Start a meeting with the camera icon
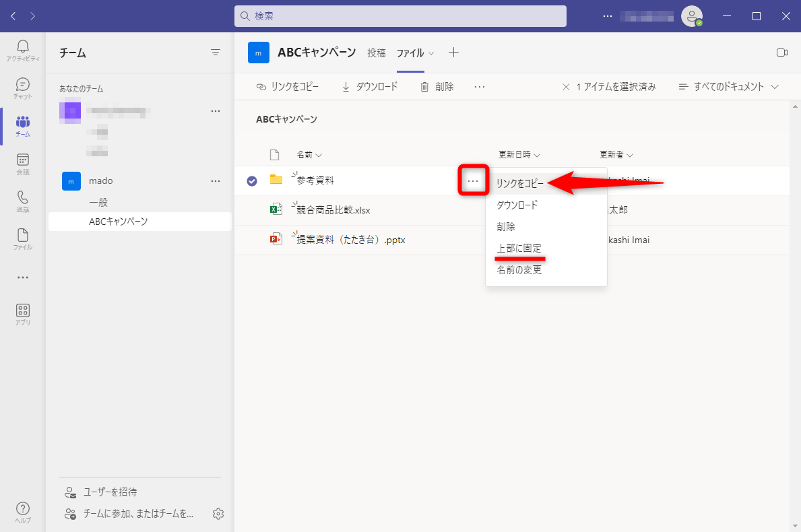The image size is (801, 532). point(781,52)
